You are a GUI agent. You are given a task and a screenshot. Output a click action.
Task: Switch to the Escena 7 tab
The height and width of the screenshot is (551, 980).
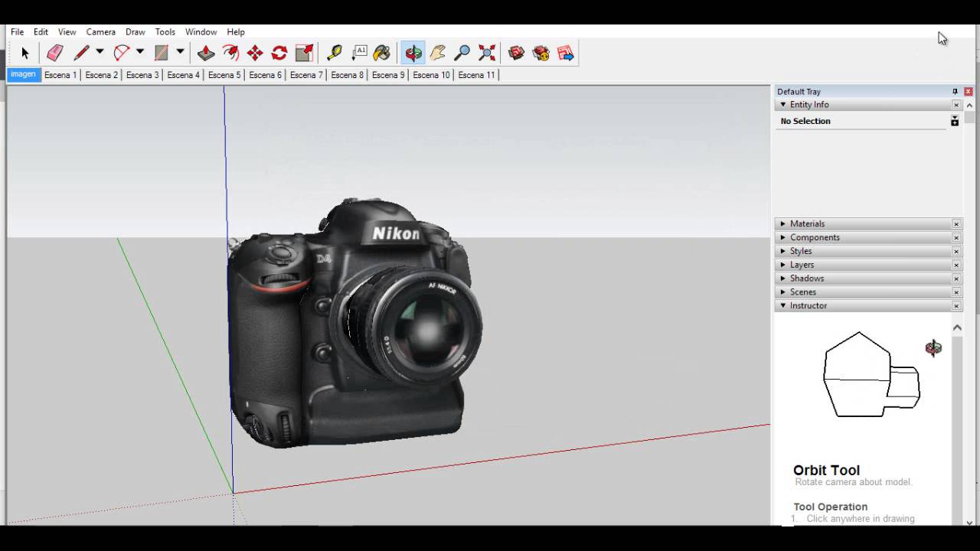coord(306,75)
